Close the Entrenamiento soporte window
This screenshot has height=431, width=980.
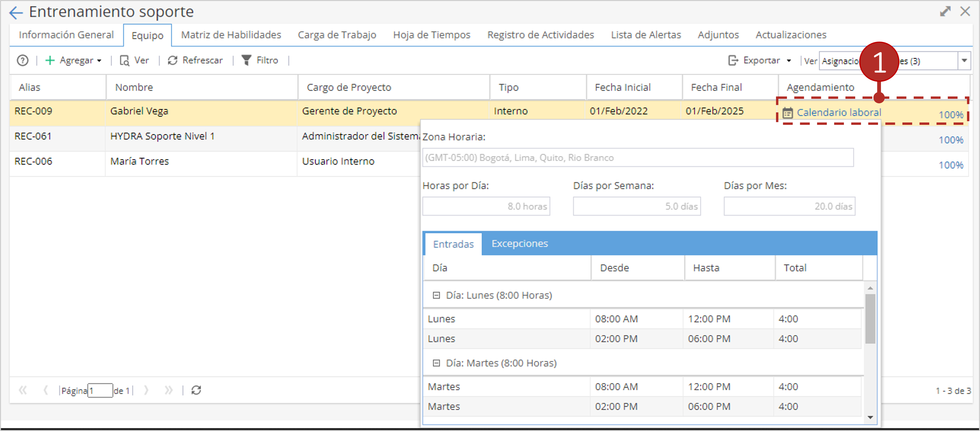pyautogui.click(x=965, y=11)
